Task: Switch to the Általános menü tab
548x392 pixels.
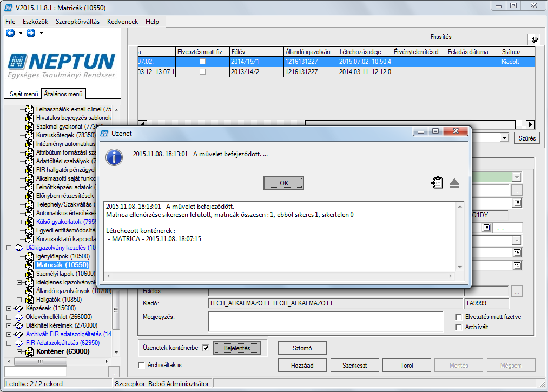Action: [x=63, y=94]
